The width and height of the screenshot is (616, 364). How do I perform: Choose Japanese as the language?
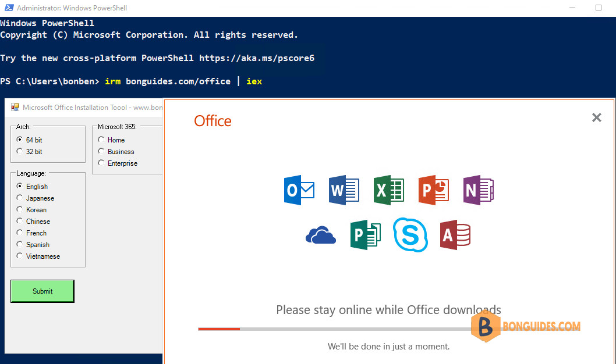click(36, 198)
